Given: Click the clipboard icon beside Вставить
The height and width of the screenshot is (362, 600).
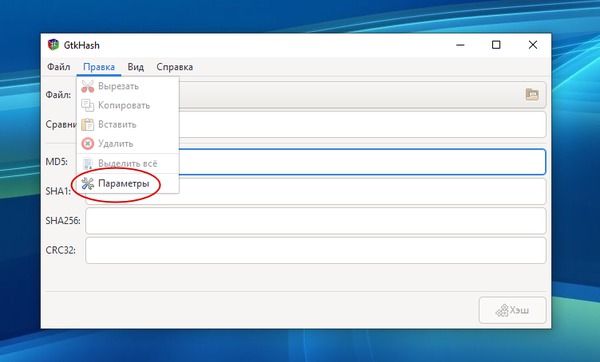Looking at the screenshot, I should (x=88, y=124).
